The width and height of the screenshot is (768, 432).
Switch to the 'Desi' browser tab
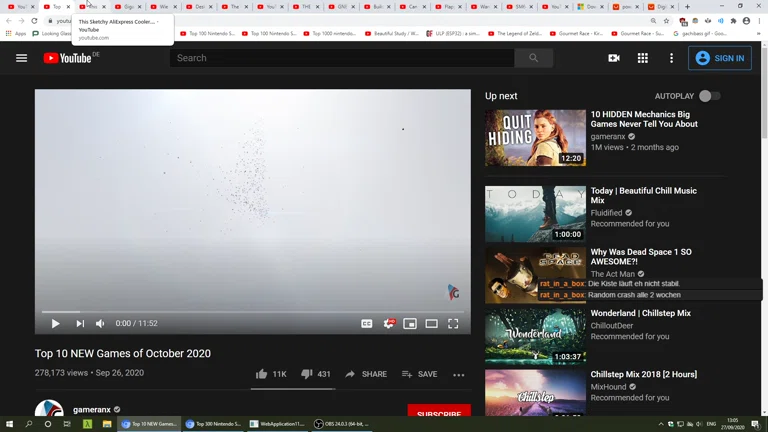tap(200, 6)
